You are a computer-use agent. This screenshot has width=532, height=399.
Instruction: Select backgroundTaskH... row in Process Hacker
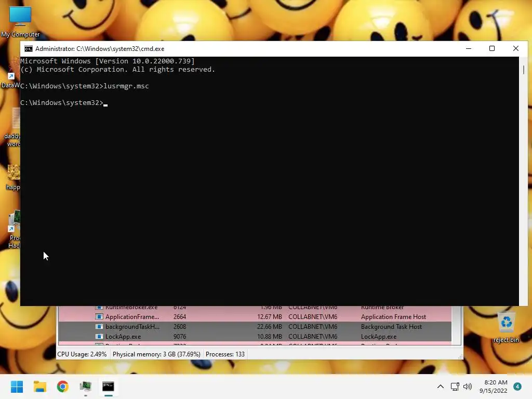click(x=255, y=327)
